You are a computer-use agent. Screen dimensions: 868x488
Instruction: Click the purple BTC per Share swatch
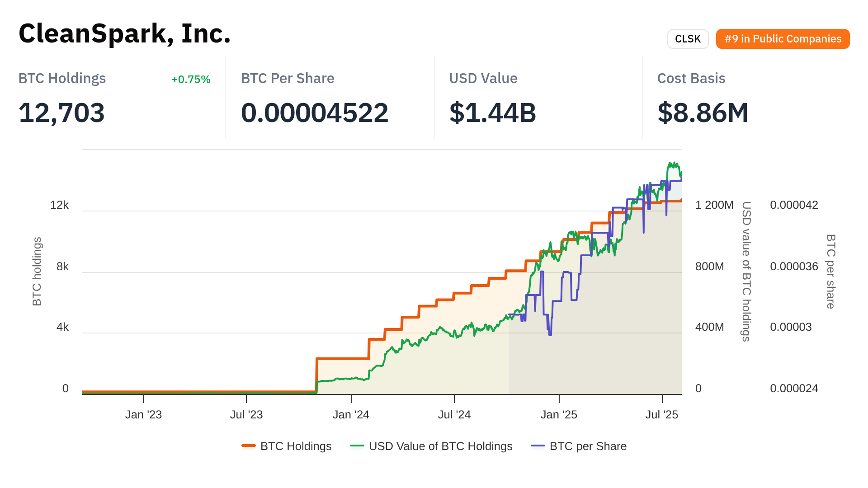coord(538,446)
